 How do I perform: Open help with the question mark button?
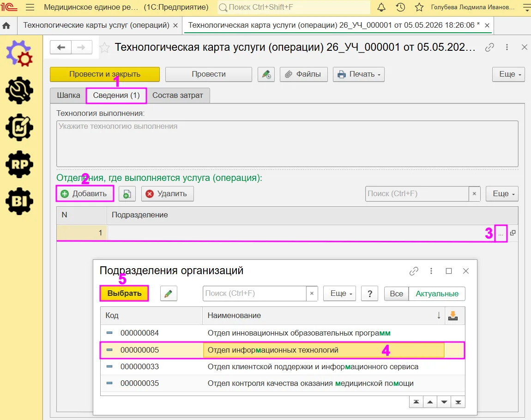tap(370, 294)
